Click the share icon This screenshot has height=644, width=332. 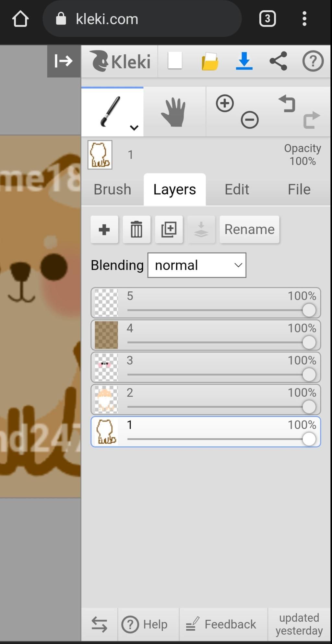coord(278,61)
